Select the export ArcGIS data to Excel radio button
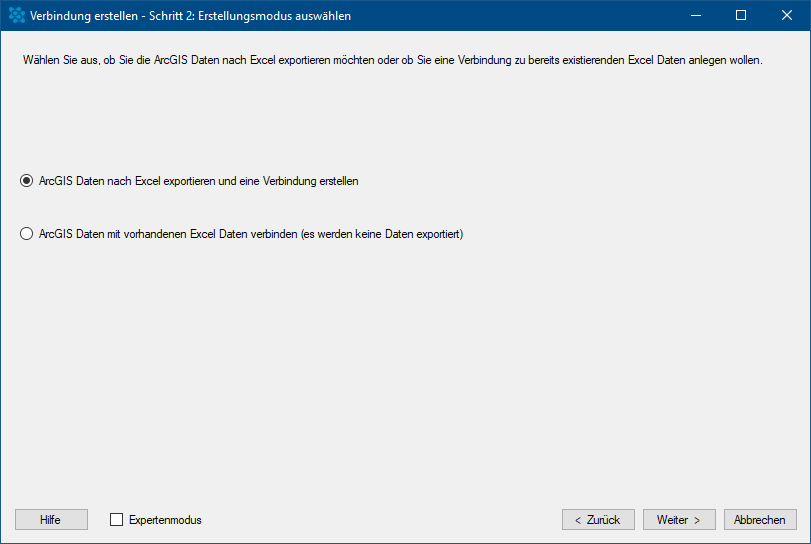This screenshot has height=544, width=811. point(27,182)
